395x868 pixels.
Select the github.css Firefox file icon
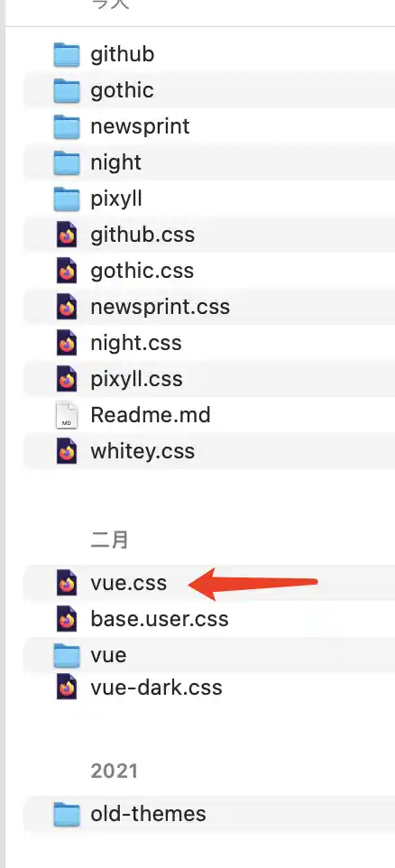(67, 235)
